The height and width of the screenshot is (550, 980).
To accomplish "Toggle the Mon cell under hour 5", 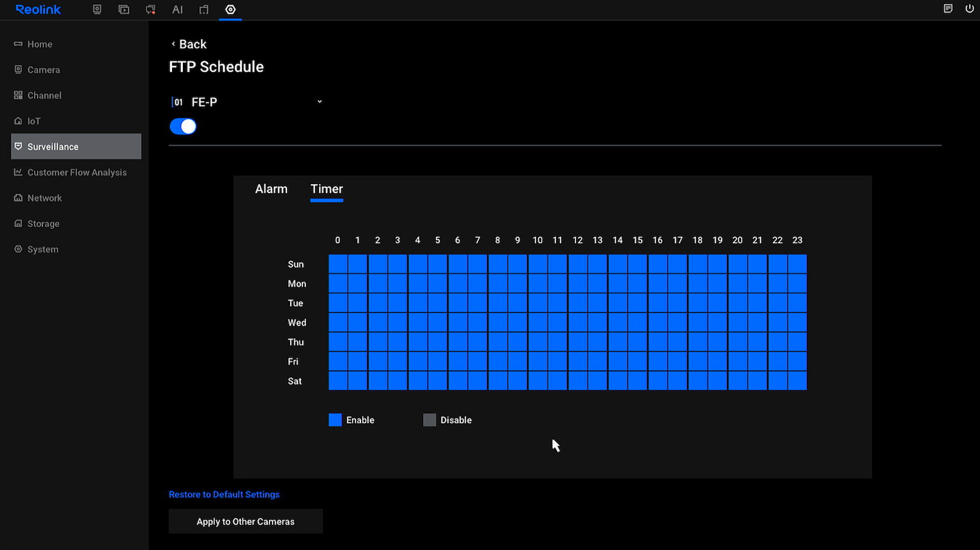I will (438, 283).
